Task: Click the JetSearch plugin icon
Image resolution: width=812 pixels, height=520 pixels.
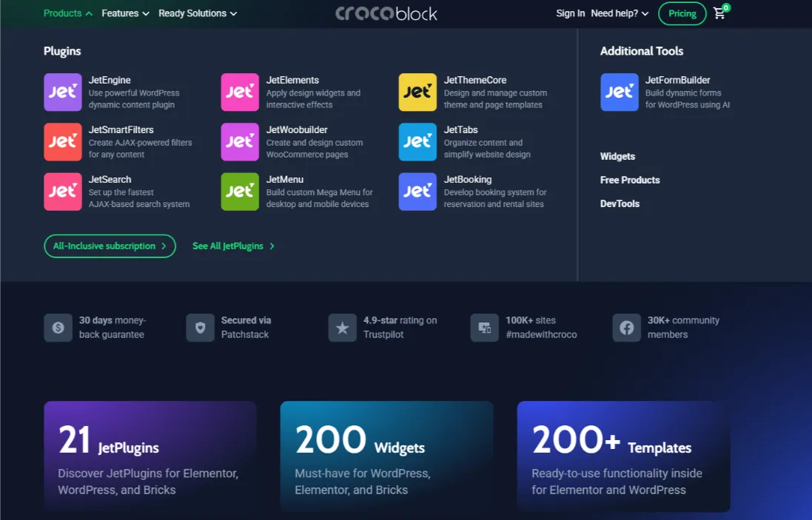Action: pyautogui.click(x=63, y=192)
